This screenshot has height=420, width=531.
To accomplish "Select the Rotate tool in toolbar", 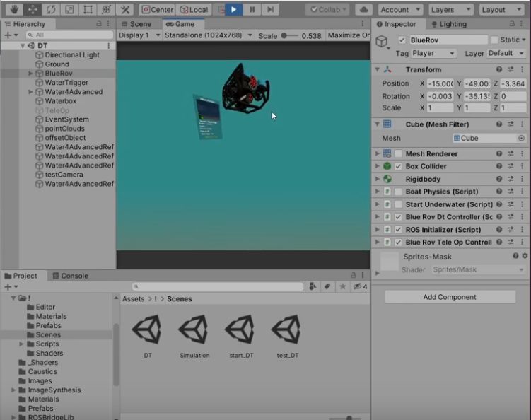I will (x=50, y=10).
